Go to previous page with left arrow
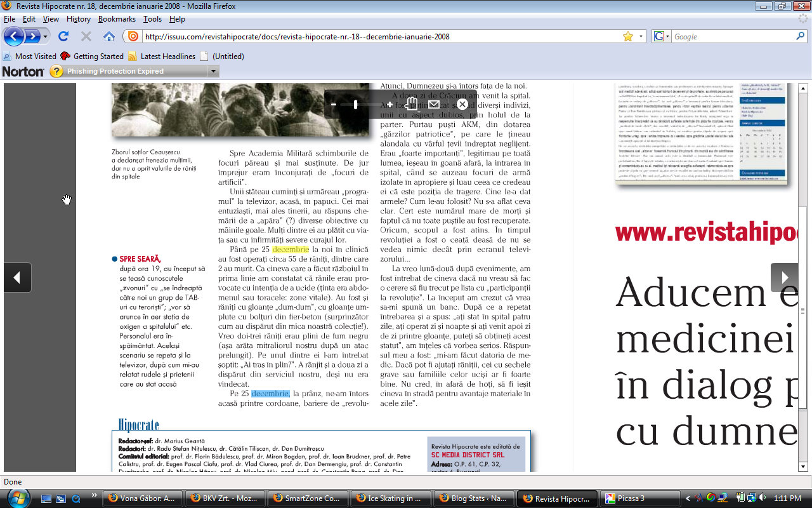Image resolution: width=812 pixels, height=508 pixels. [x=17, y=277]
